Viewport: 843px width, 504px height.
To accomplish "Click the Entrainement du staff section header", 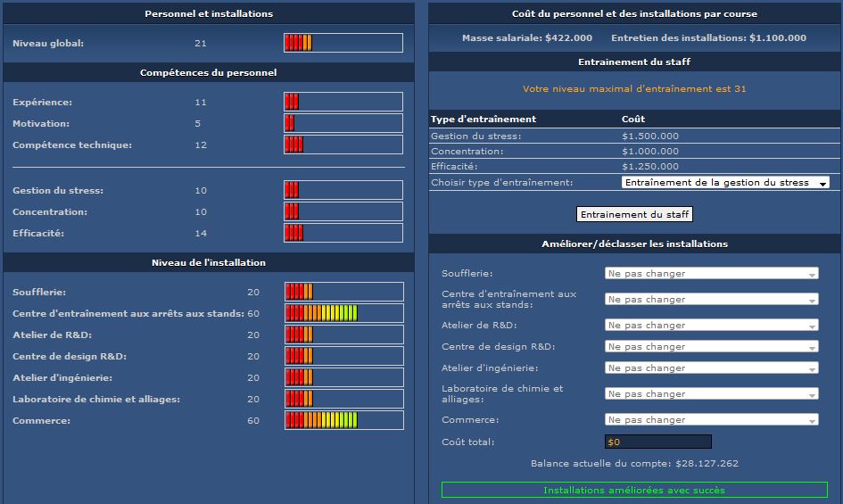I will point(634,62).
